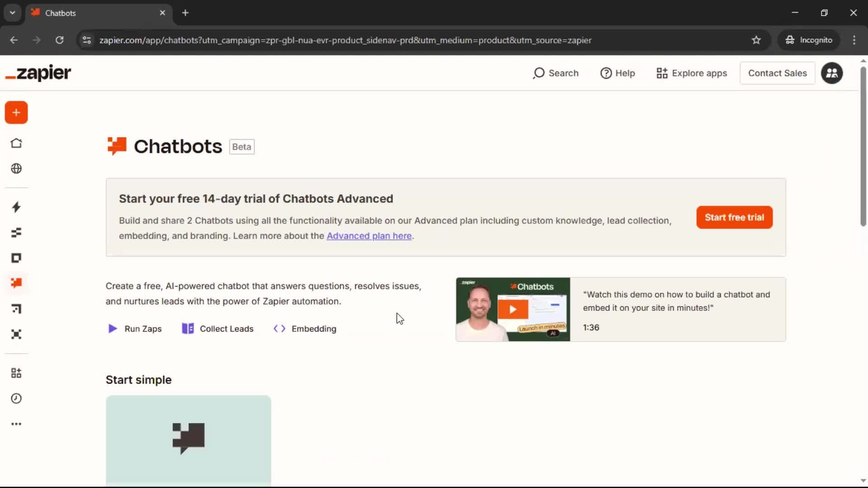This screenshot has height=488, width=868.
Task: Click Explore apps in header
Action: 692,73
